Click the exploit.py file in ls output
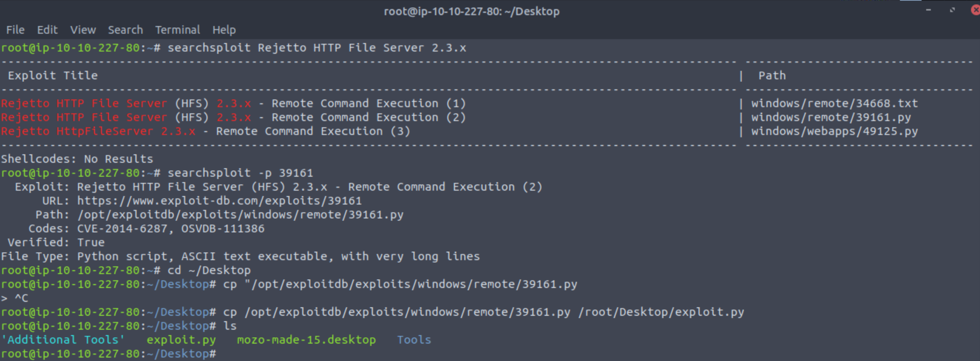980x361 pixels. pos(181,340)
